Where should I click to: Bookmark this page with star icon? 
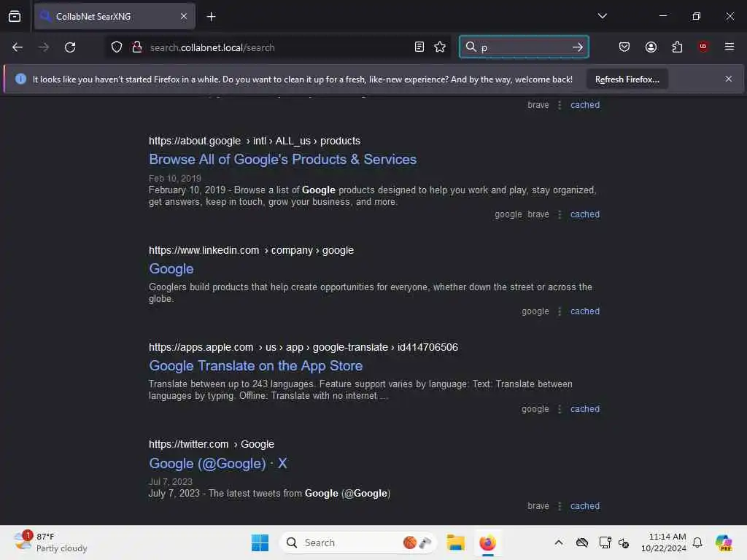pos(440,47)
